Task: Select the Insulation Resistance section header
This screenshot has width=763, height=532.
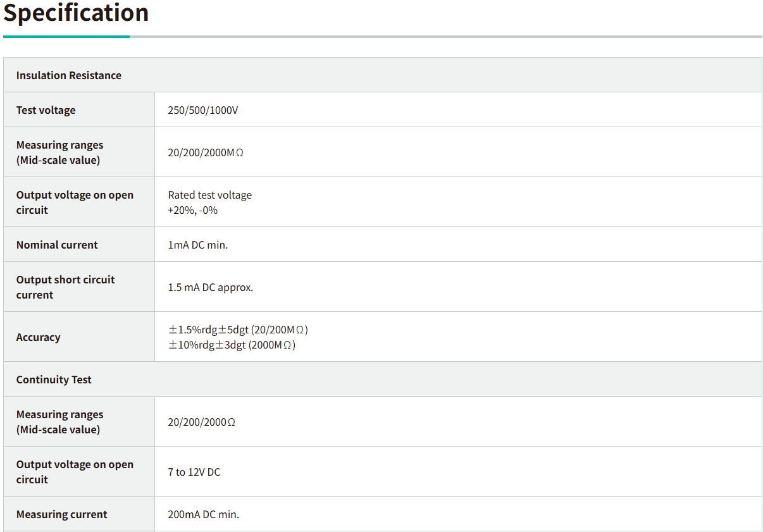Action: [68, 75]
